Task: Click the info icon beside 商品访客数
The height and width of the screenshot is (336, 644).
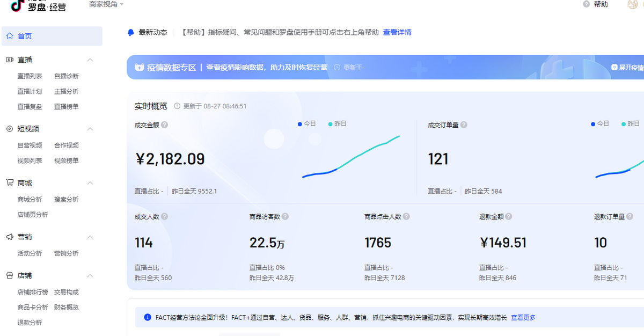Action: pyautogui.click(x=285, y=217)
